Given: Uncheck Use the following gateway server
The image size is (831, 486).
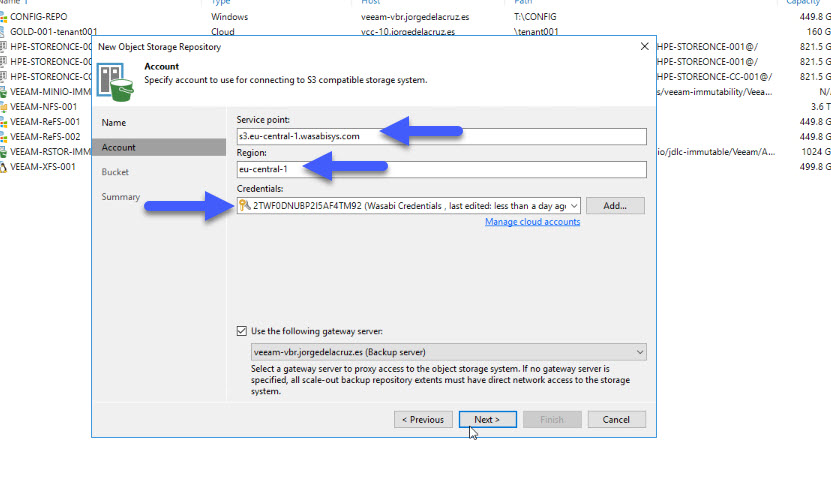Looking at the screenshot, I should pyautogui.click(x=242, y=331).
